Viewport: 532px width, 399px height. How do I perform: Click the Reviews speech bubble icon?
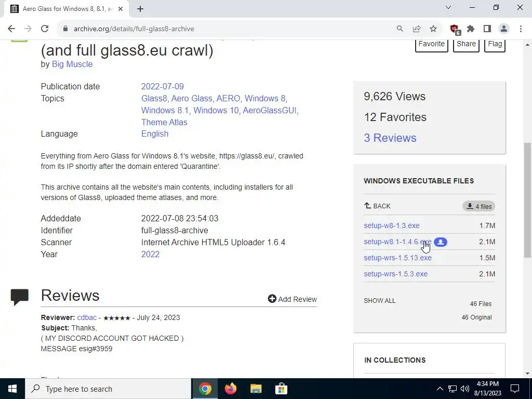tap(20, 297)
